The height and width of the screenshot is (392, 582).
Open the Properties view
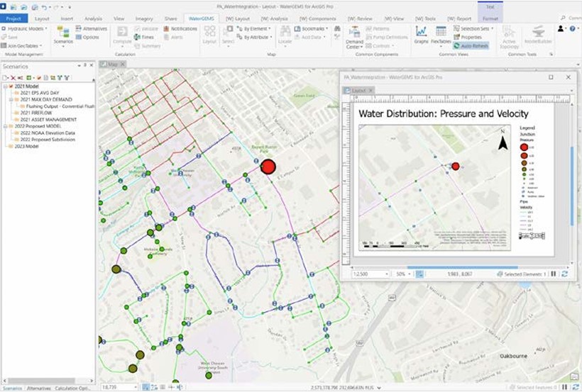tap(468, 37)
